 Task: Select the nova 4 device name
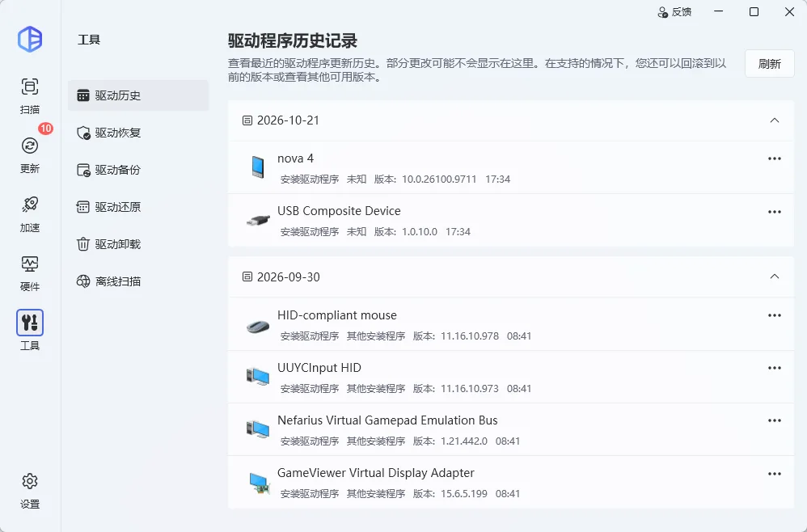(295, 158)
